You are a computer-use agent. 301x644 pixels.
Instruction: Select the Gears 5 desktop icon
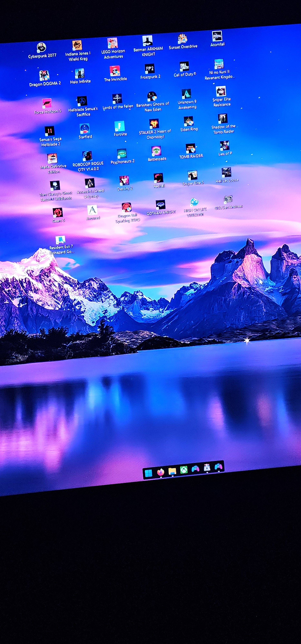click(x=58, y=213)
